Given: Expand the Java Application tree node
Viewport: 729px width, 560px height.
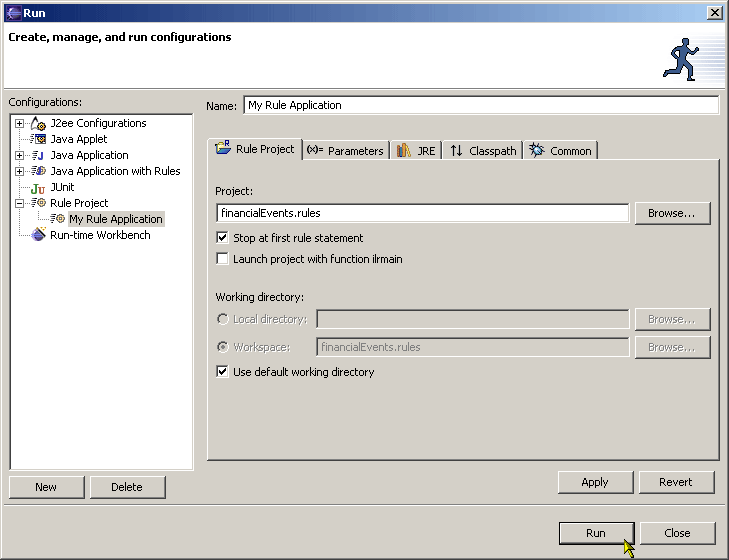Looking at the screenshot, I should 19,155.
